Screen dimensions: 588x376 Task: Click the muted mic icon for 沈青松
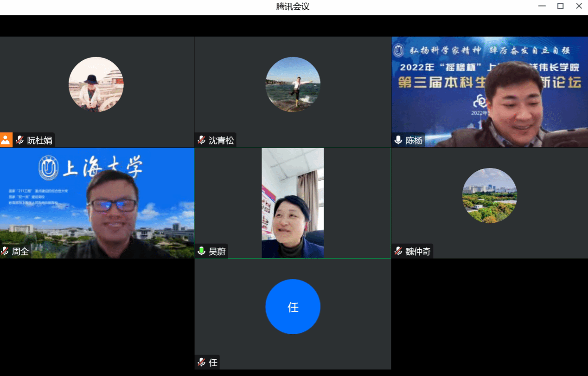[201, 140]
